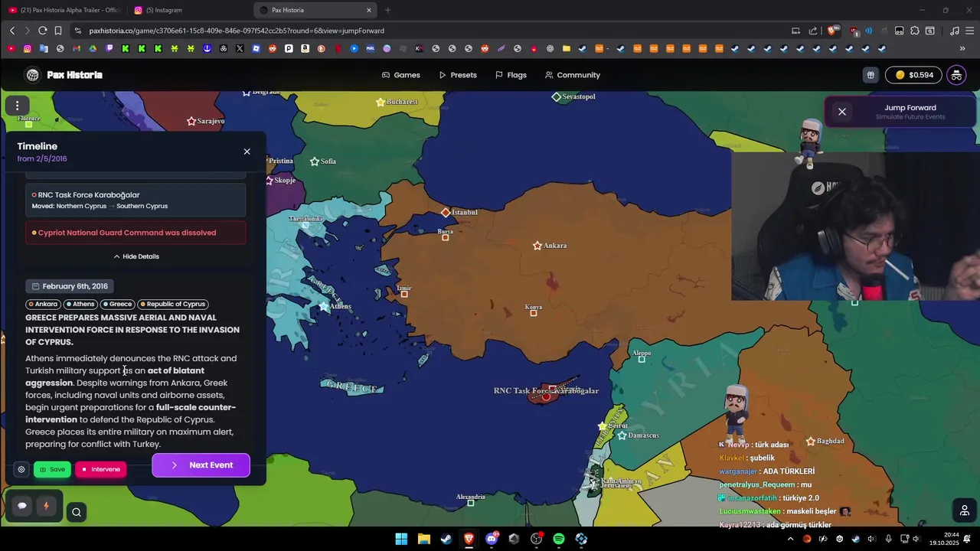
Task: Click the $0.594 coin balance
Action: click(913, 75)
